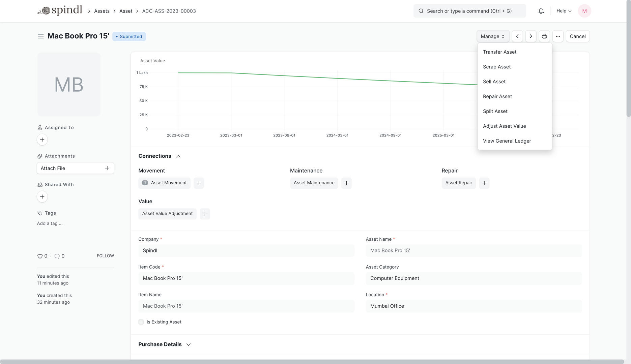Click the Mac Book Pro 15' title
Screen dimensions: 631x364
coord(78,36)
